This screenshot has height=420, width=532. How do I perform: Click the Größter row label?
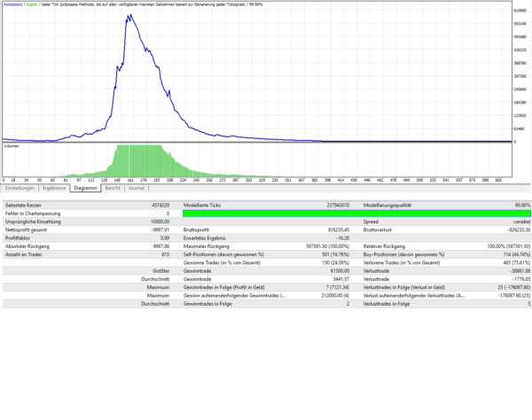click(x=160, y=271)
